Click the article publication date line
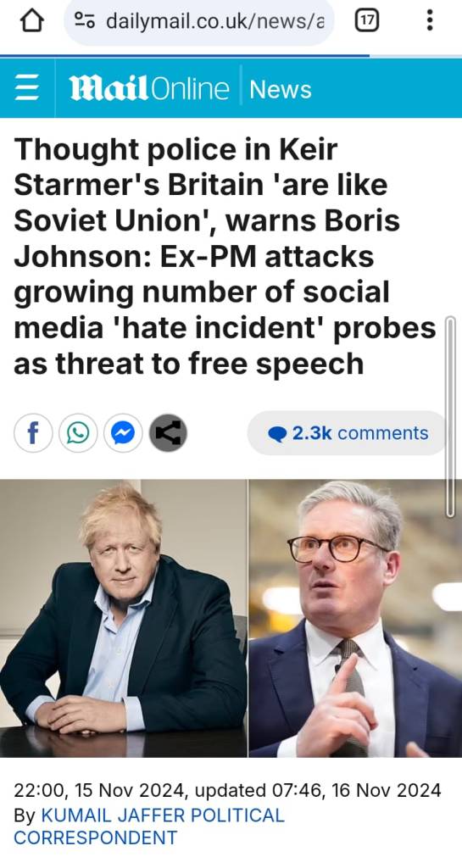Screen dimensions: 462x868 point(227,790)
